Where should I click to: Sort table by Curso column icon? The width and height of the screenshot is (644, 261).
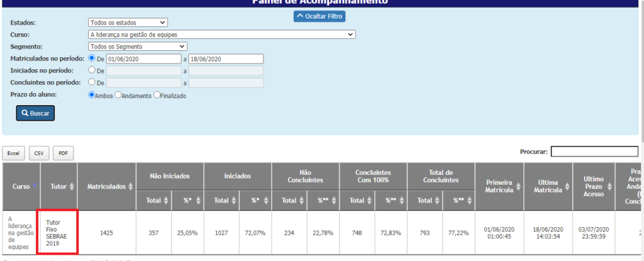coord(34,186)
